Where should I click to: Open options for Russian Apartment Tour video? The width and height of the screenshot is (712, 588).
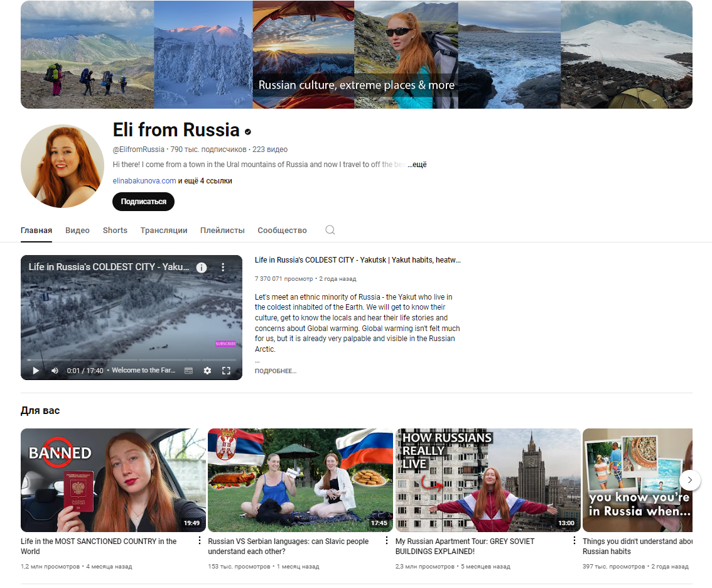tap(574, 540)
